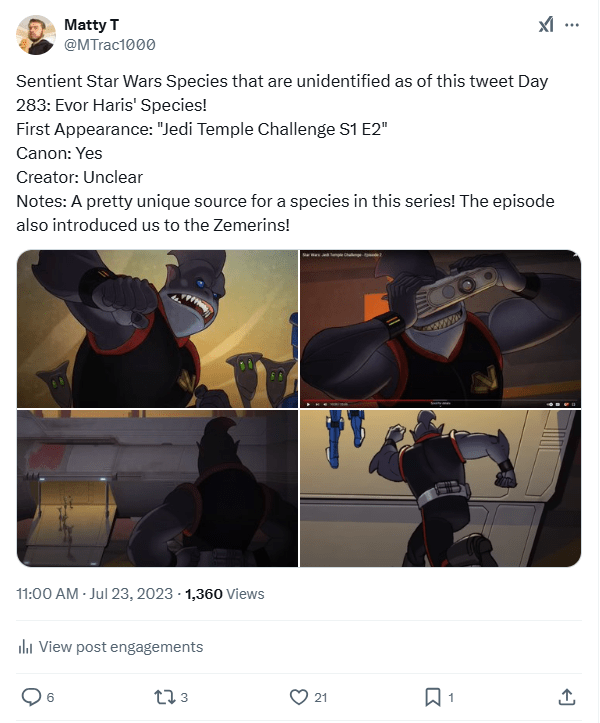The image size is (600, 723).
Task: Open the reply comment icon
Action: [31, 697]
